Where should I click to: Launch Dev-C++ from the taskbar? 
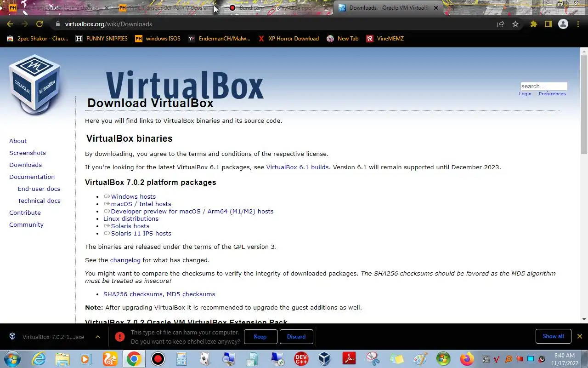click(x=301, y=359)
